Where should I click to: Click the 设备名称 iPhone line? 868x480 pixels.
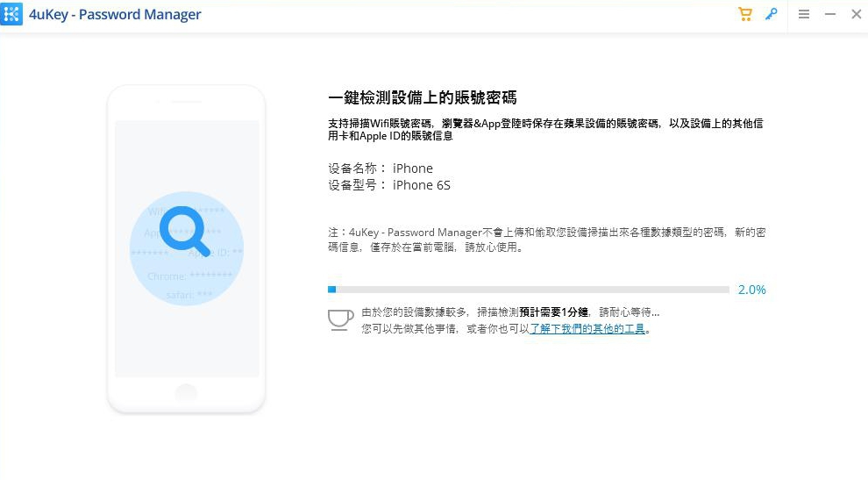tap(381, 168)
